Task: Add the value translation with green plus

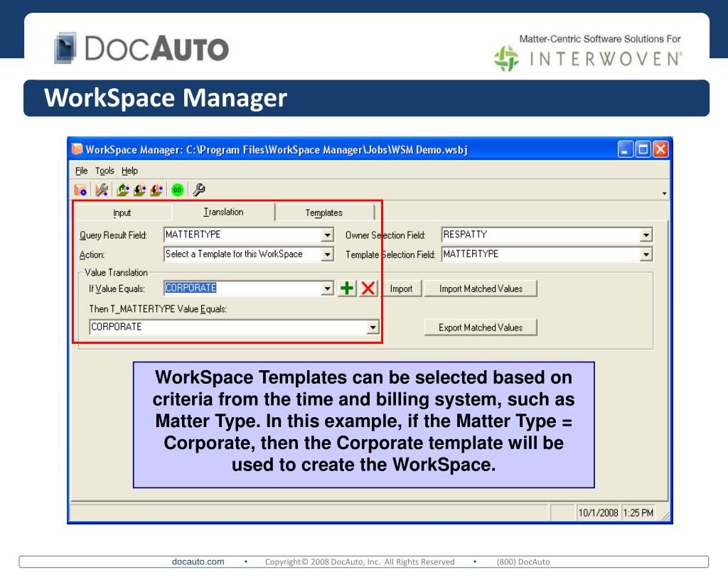Action: 347,289
